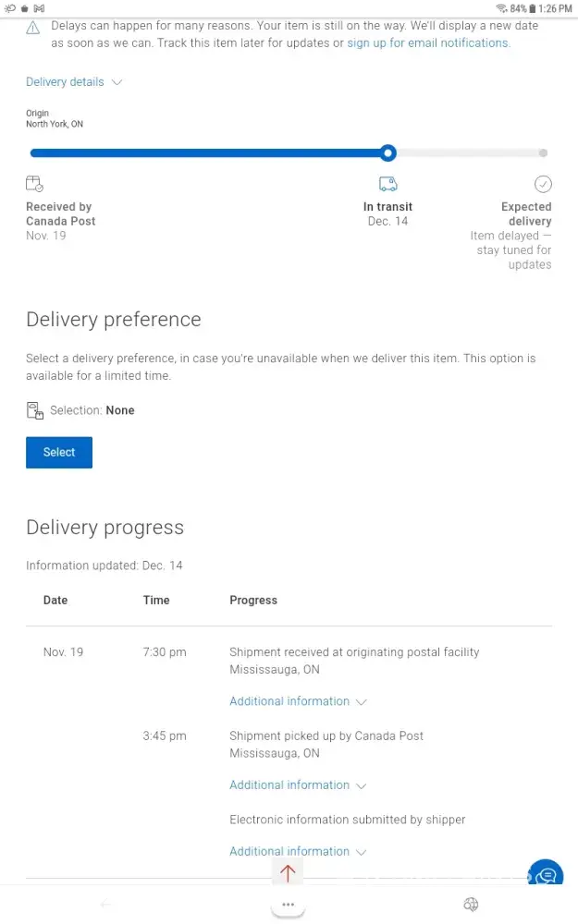Expand Additional information for 3:45 pm pickup
The width and height of the screenshot is (578, 924).
[x=298, y=785]
